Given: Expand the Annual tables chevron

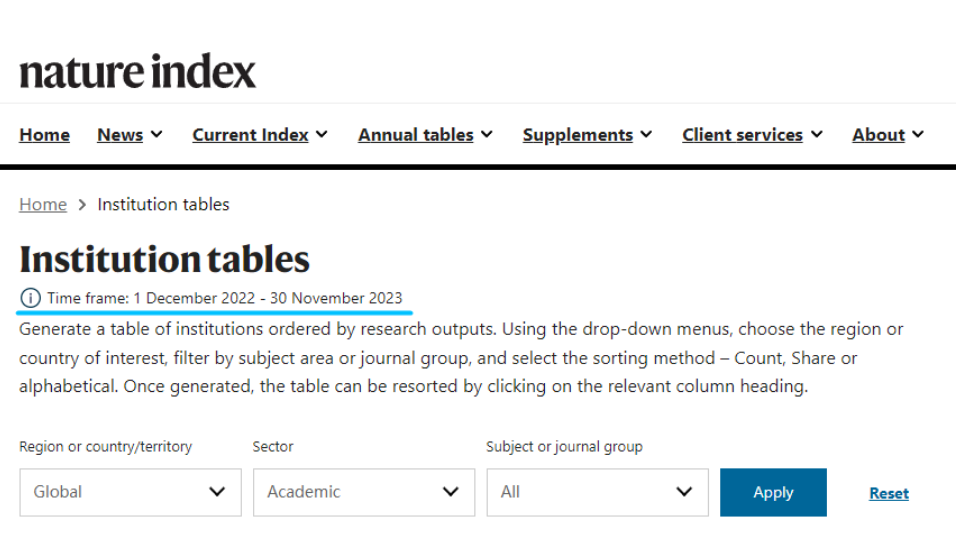Looking at the screenshot, I should (487, 135).
